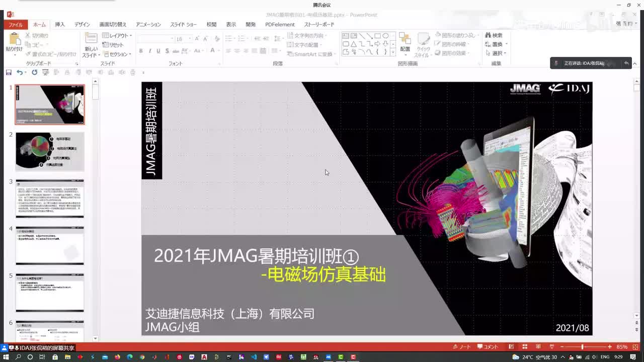This screenshot has height=362, width=644.
Task: Select the Triangle shape in shapes gallery
Action: point(354,44)
